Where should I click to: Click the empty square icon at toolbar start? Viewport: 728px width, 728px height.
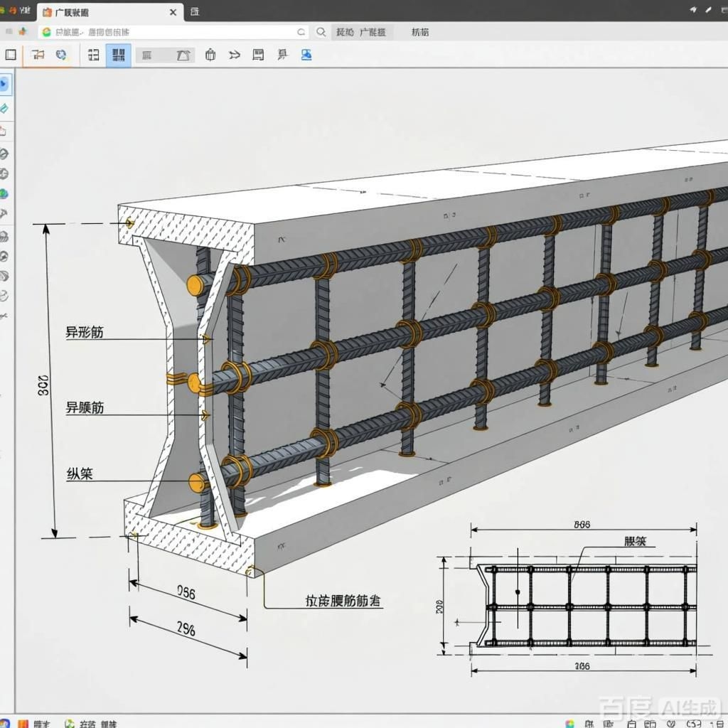11,55
